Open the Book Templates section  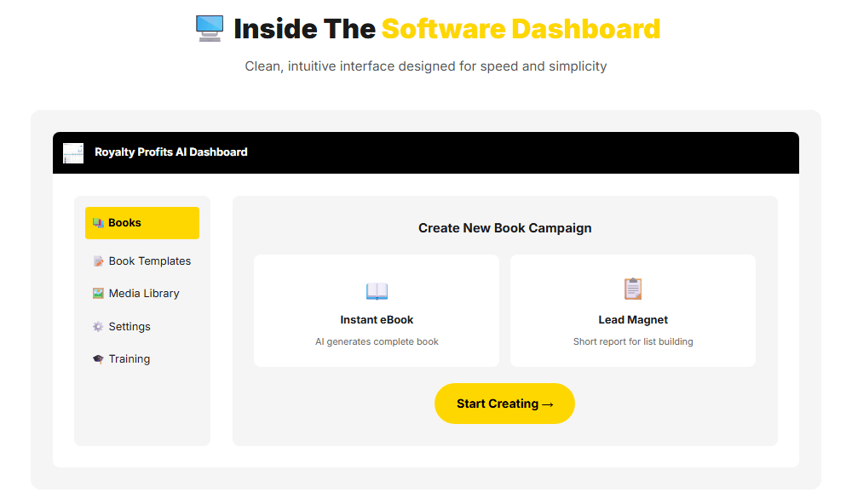tap(150, 261)
